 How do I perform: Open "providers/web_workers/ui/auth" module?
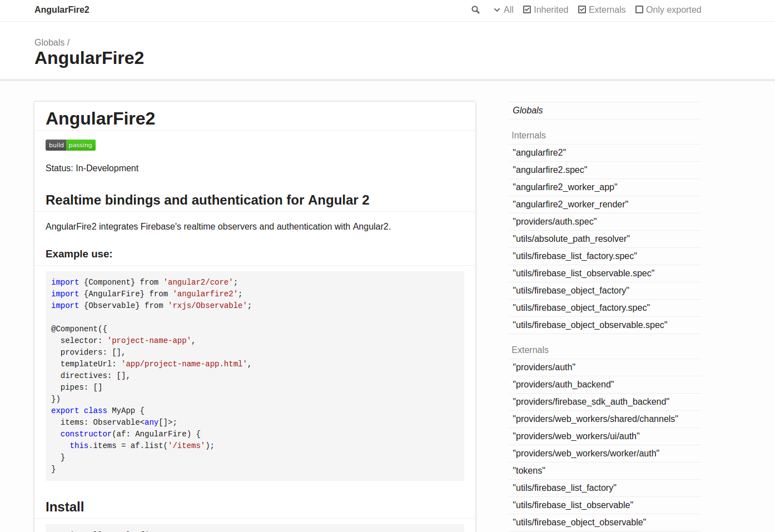point(605,436)
